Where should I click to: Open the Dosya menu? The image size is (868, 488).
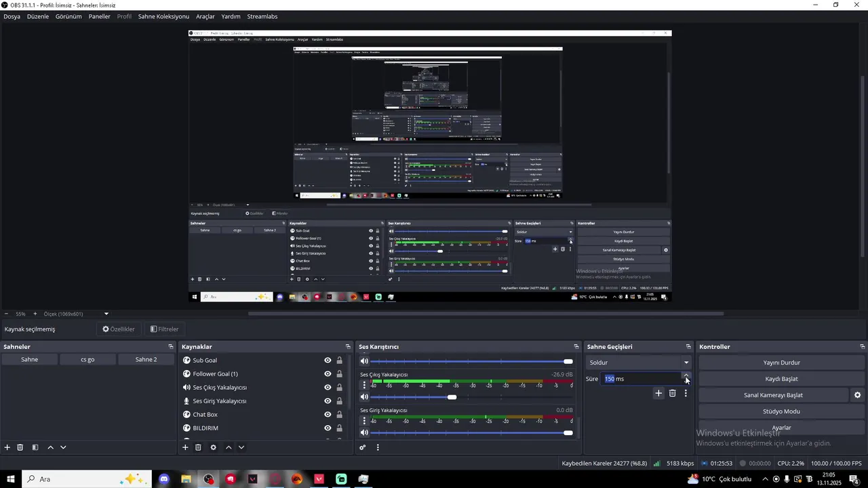(12, 16)
